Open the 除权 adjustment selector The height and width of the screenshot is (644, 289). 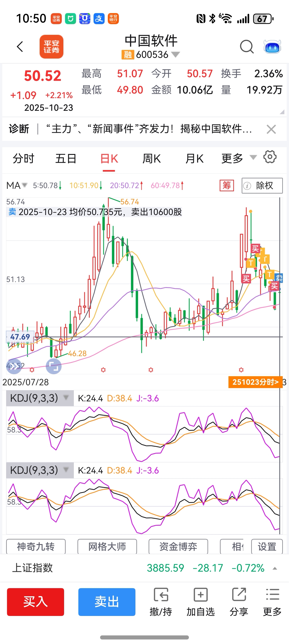tap(262, 185)
